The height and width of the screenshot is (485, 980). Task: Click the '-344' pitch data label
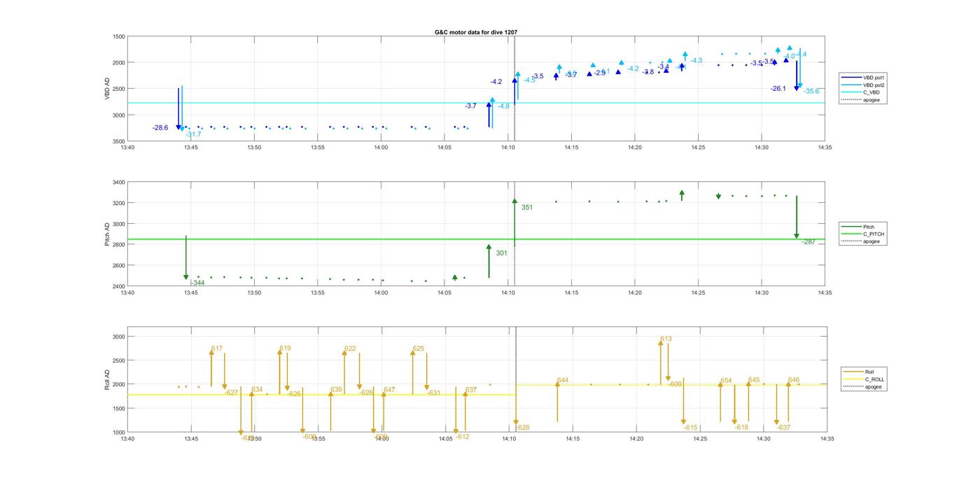click(x=198, y=283)
